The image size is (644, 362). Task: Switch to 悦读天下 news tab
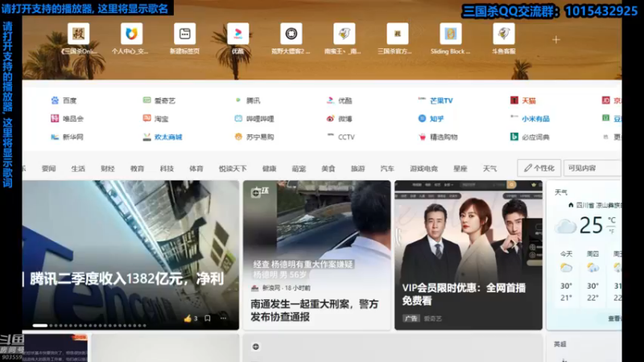pyautogui.click(x=233, y=168)
